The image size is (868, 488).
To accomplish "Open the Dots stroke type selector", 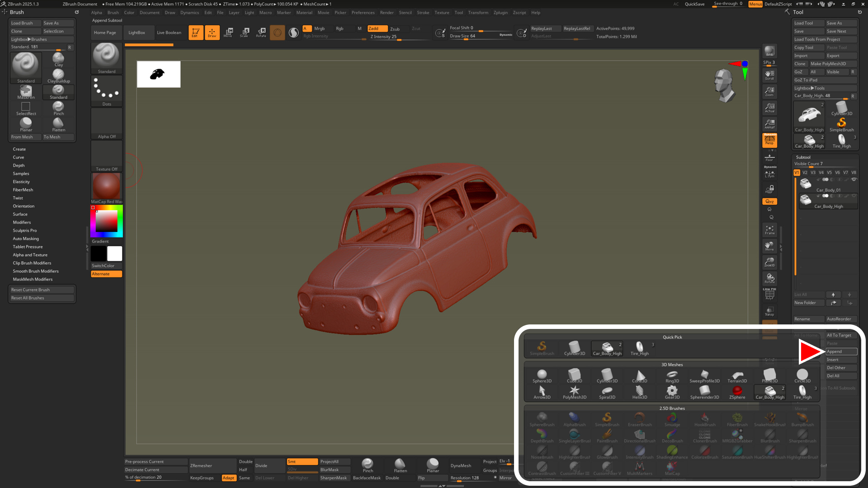I will point(106,91).
